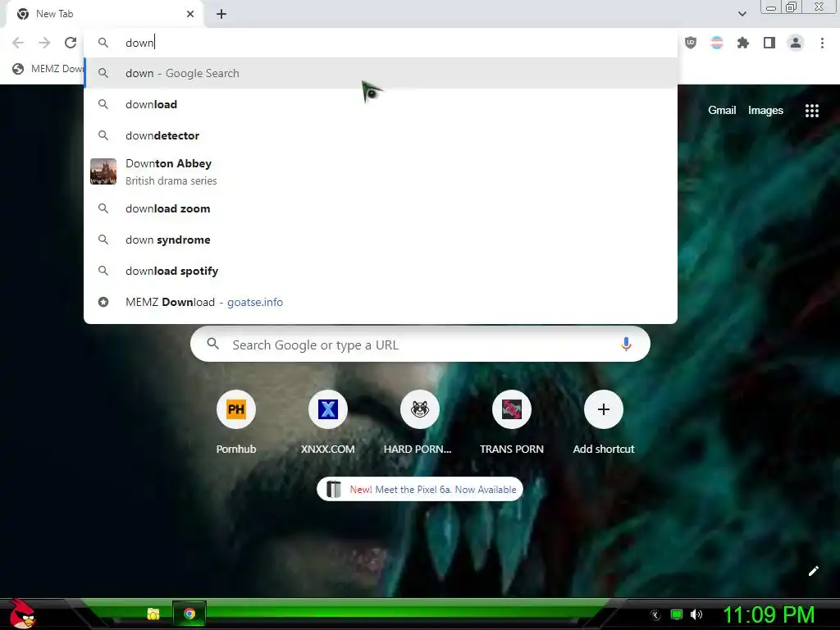Open the profile avatar menu

click(x=796, y=43)
